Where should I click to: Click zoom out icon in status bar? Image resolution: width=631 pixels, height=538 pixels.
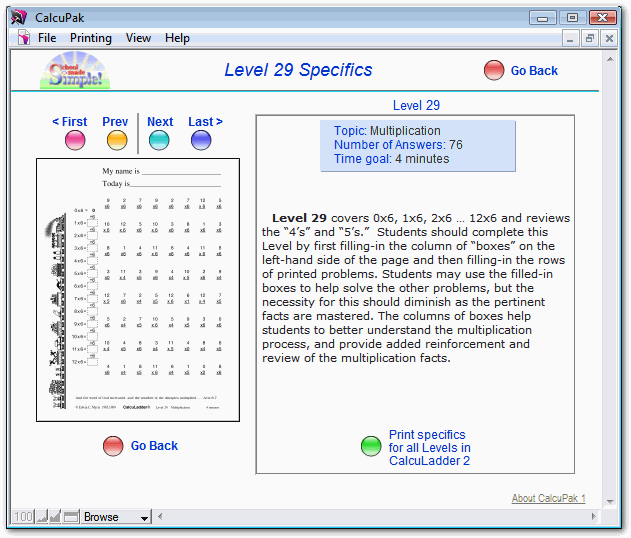click(x=42, y=516)
